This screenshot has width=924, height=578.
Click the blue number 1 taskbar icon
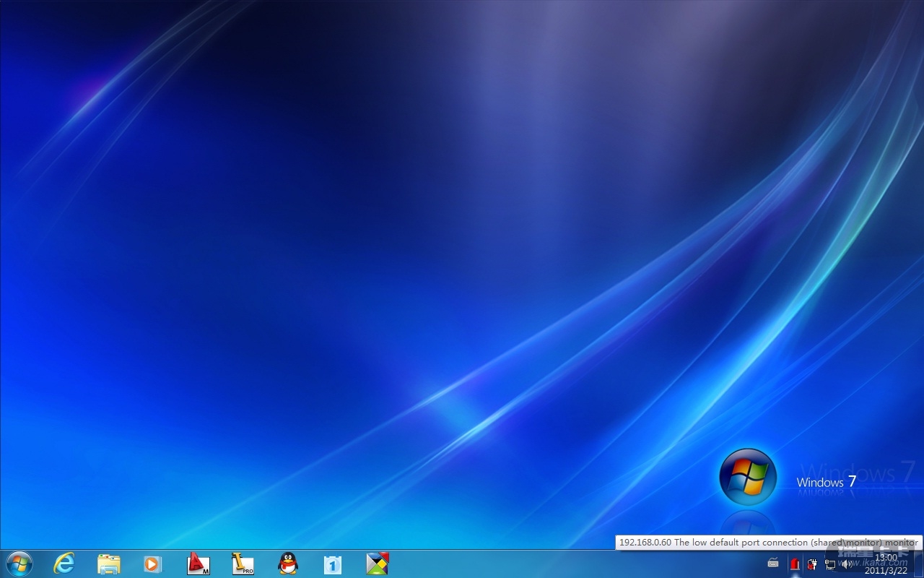pyautogui.click(x=332, y=564)
